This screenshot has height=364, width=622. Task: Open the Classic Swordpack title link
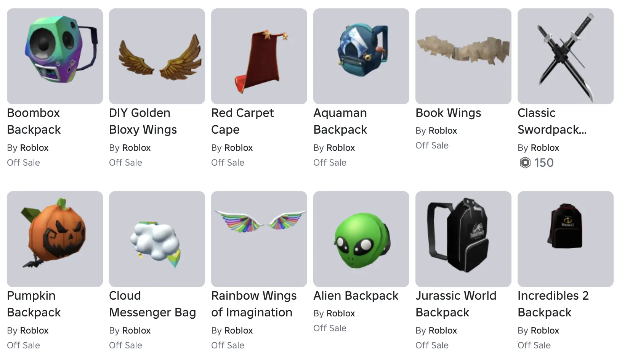(x=552, y=121)
